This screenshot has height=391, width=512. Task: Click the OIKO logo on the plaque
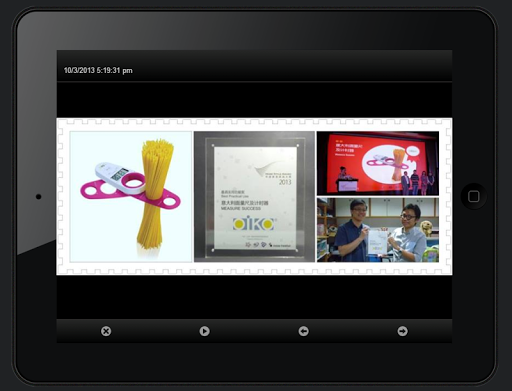click(x=254, y=224)
